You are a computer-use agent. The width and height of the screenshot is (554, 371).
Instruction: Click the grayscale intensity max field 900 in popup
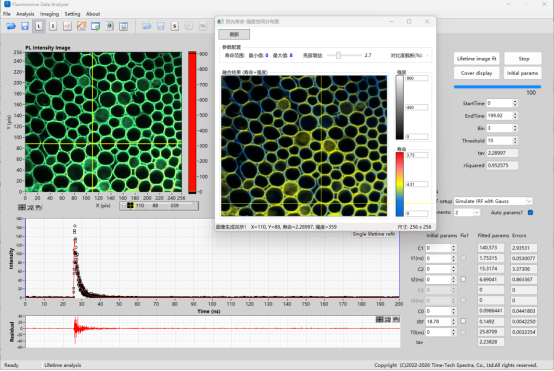[417, 78]
